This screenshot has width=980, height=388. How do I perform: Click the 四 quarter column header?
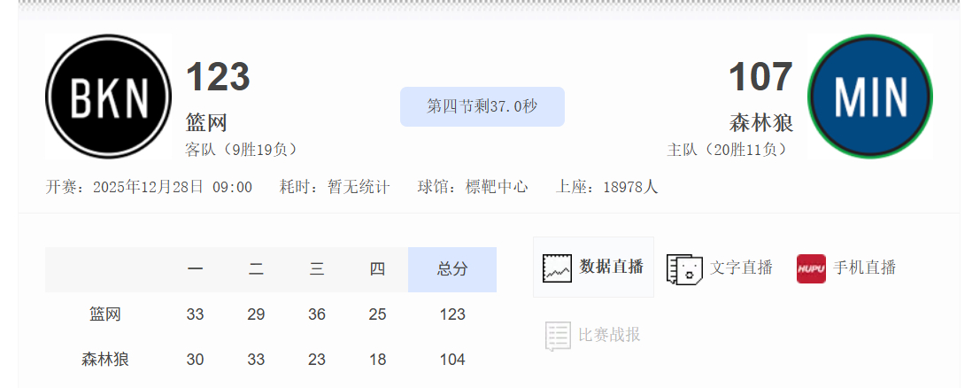pos(377,269)
